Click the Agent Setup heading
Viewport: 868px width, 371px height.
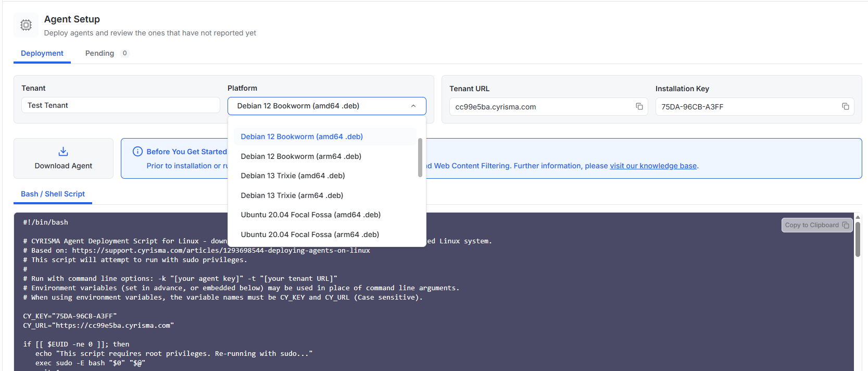pos(72,19)
